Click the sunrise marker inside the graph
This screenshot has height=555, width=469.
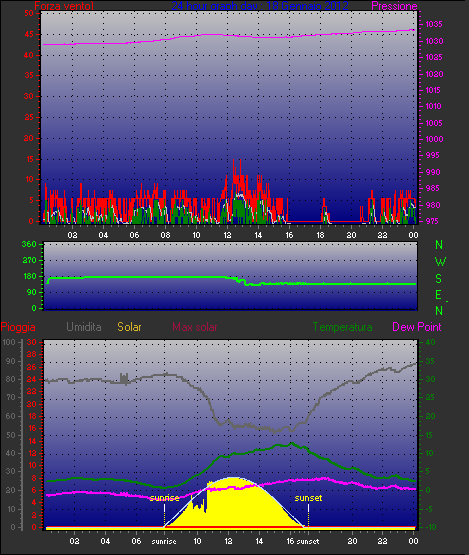click(x=164, y=498)
